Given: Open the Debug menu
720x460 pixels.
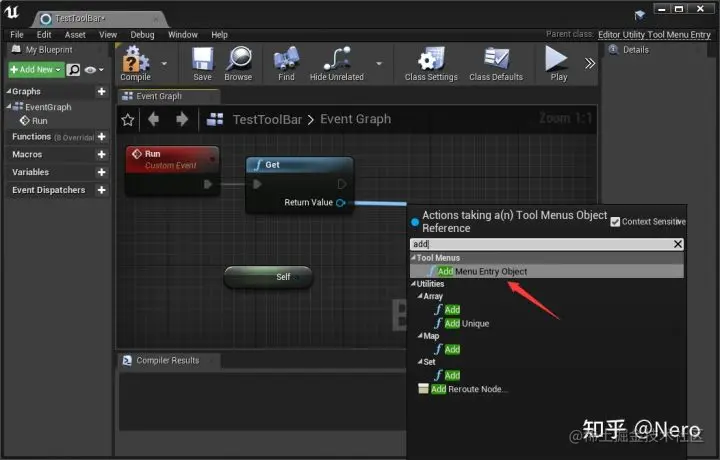Looking at the screenshot, I should click(142, 34).
